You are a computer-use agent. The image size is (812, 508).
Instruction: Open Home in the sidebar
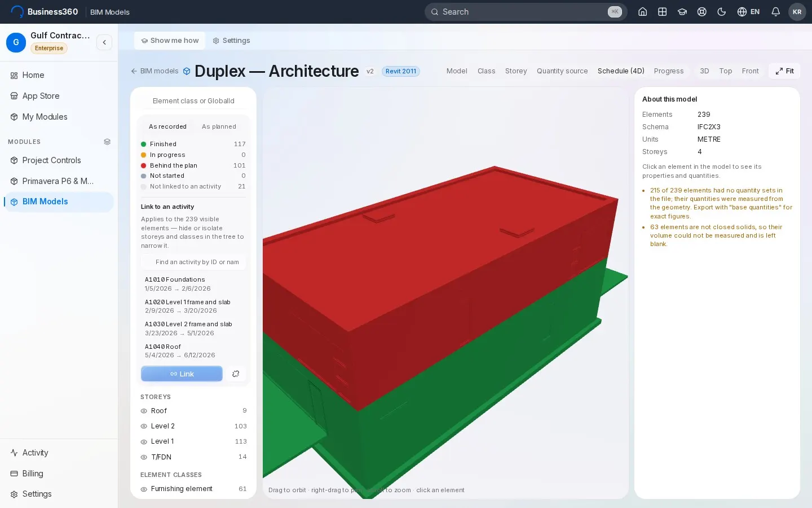pos(59,75)
